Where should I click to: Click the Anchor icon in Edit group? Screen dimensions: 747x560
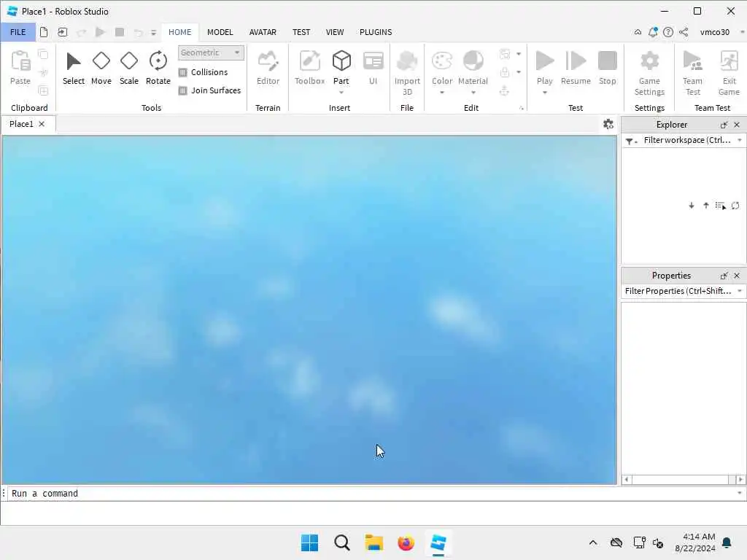tap(505, 90)
